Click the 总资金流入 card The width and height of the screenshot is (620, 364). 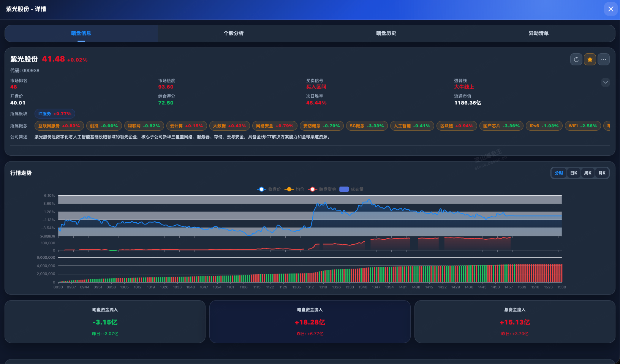point(515,322)
